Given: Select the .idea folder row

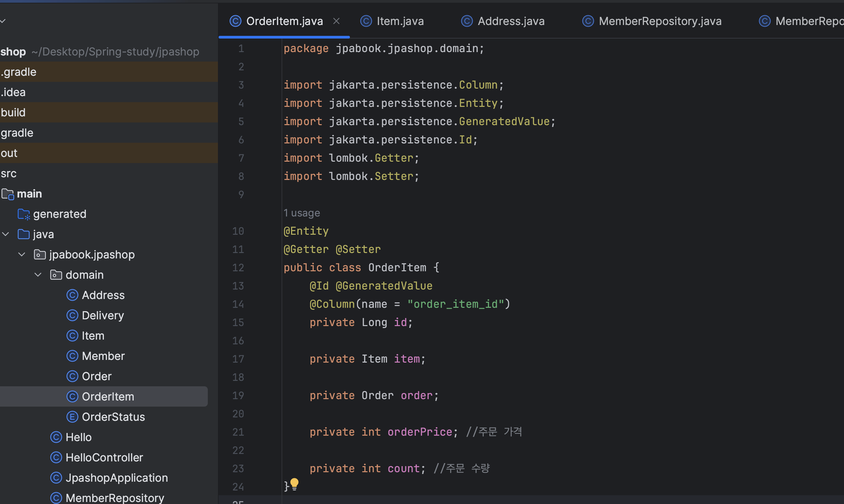Looking at the screenshot, I should pos(109,92).
